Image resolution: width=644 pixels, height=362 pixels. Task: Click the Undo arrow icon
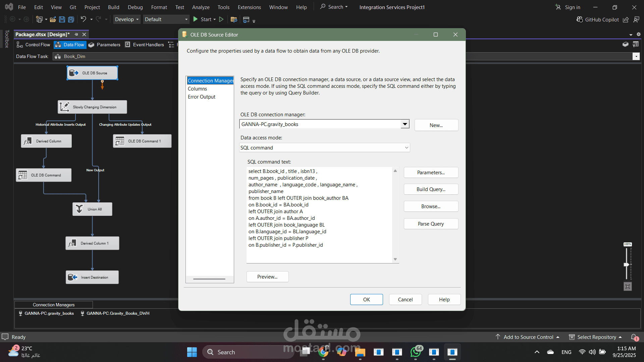click(x=84, y=19)
